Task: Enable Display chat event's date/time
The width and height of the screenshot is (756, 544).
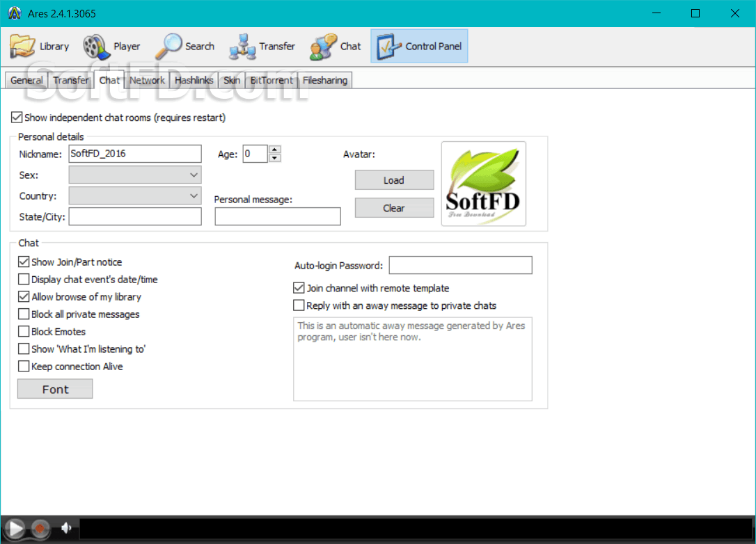Action: tap(24, 279)
